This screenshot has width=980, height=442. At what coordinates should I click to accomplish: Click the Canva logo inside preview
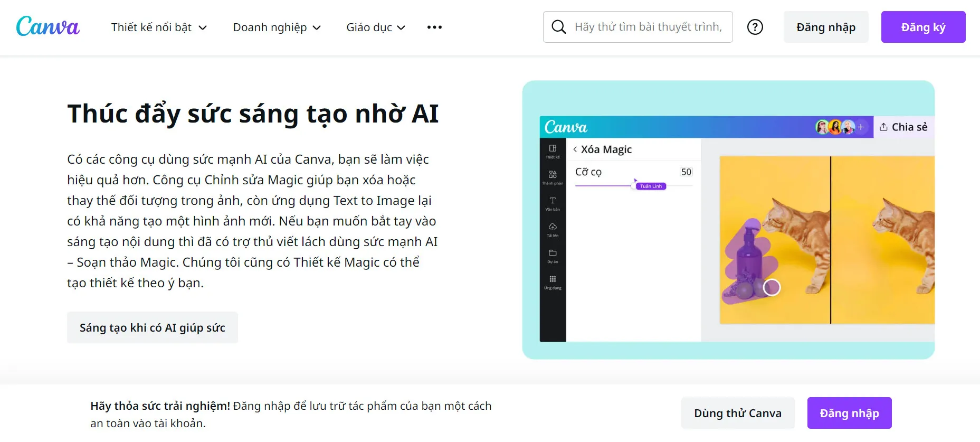click(x=566, y=127)
